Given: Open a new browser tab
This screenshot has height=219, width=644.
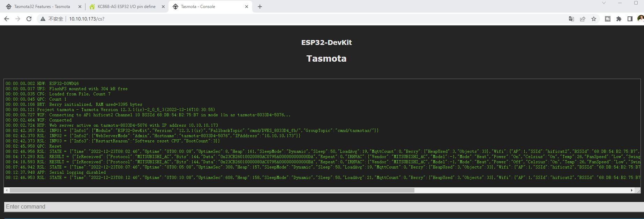Looking at the screenshot, I should (x=260, y=7).
